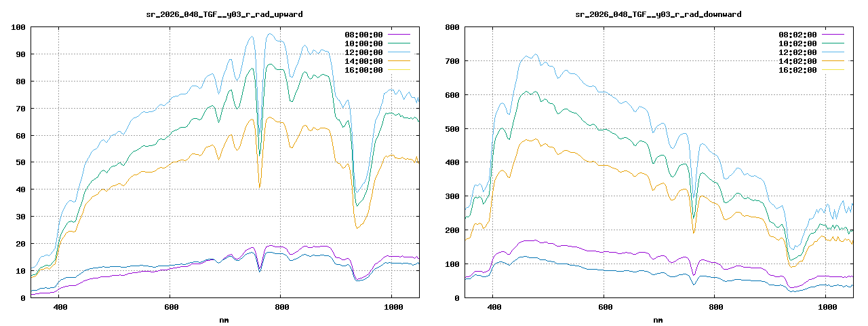The width and height of the screenshot is (868, 326).
Task: Click the 500 y-axis tick on downward chart
Action: pyautogui.click(x=452, y=128)
